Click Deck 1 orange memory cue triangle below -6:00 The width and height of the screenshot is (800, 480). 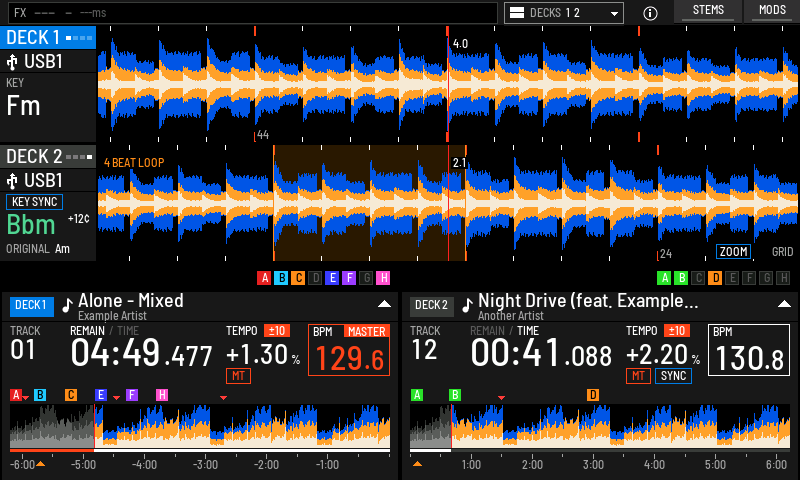point(40,464)
